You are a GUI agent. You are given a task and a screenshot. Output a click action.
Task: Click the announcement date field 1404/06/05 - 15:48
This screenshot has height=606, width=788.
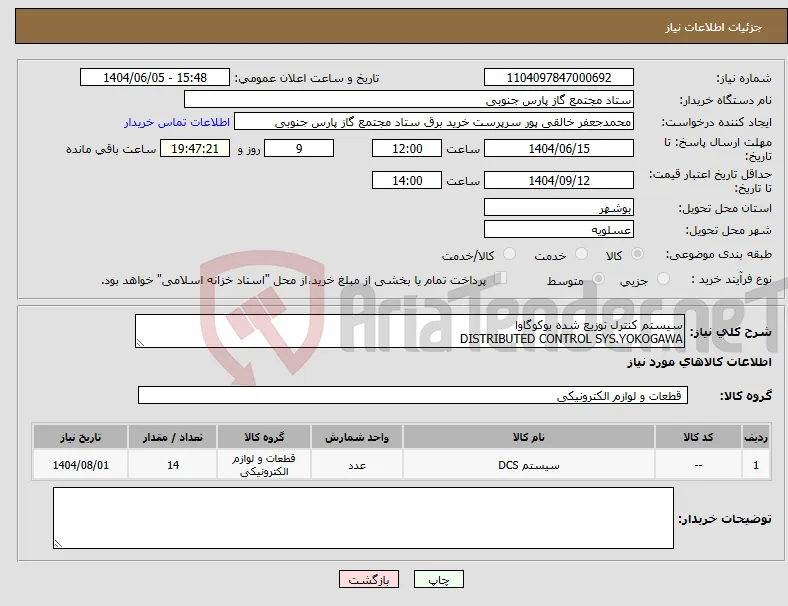click(155, 77)
